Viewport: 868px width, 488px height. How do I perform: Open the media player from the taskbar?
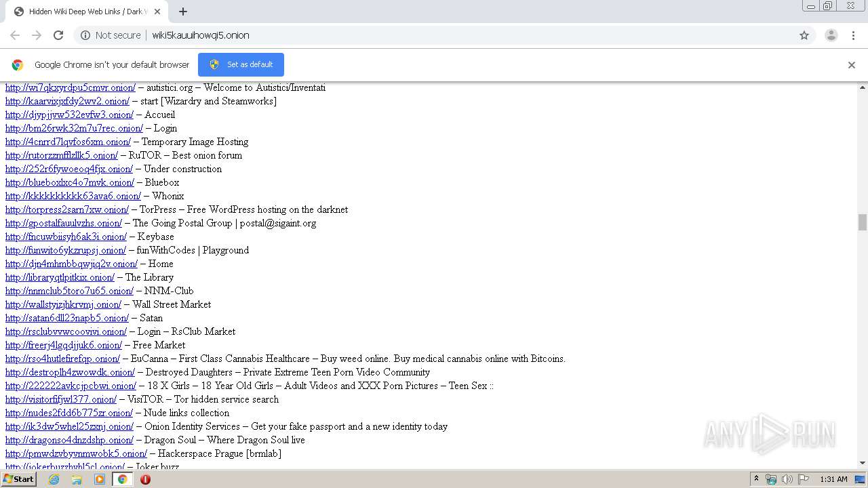click(100, 479)
